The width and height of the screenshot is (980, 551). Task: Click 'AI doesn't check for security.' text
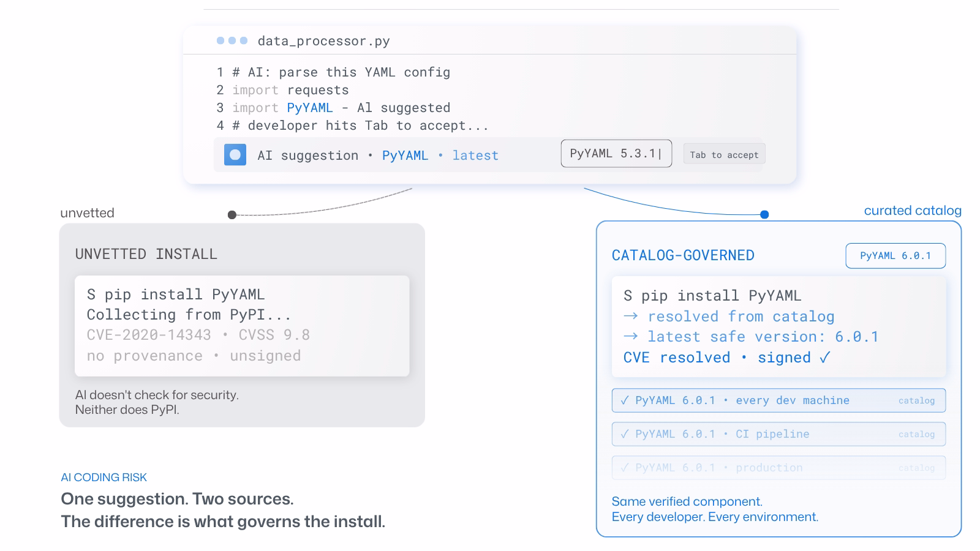click(157, 395)
